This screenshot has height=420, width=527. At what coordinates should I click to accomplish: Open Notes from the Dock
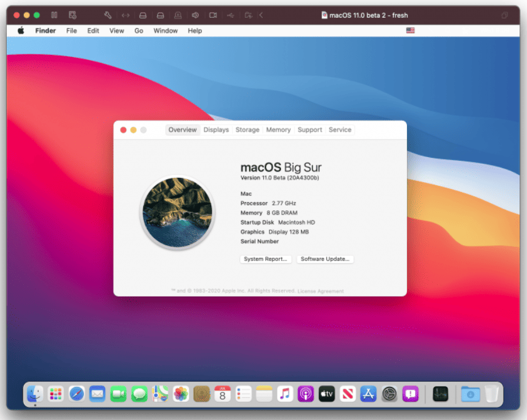264,394
